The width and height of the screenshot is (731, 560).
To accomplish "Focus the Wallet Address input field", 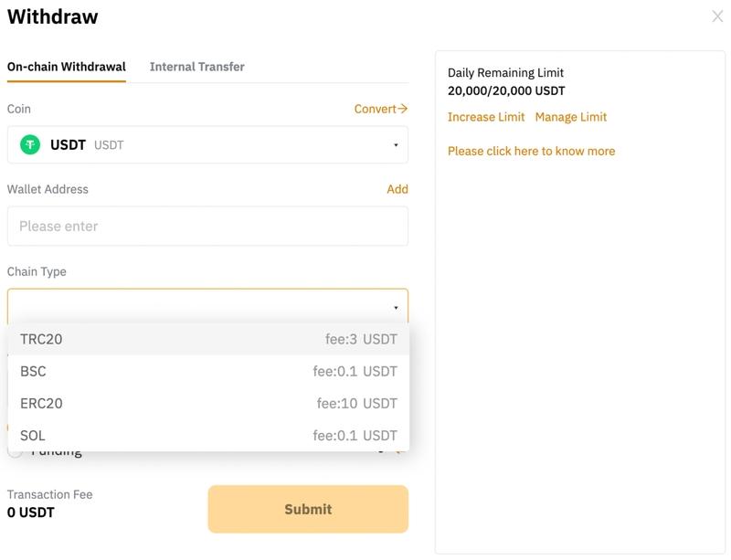I will point(207,226).
